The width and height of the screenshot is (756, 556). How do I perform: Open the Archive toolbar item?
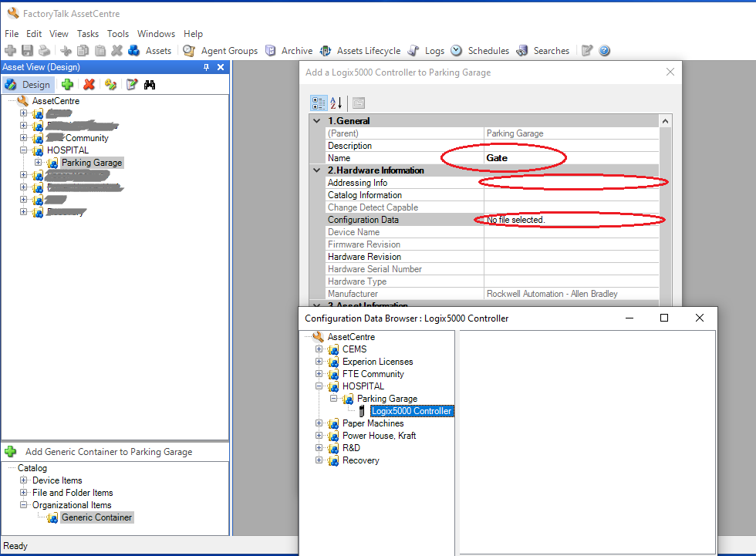pyautogui.click(x=289, y=50)
